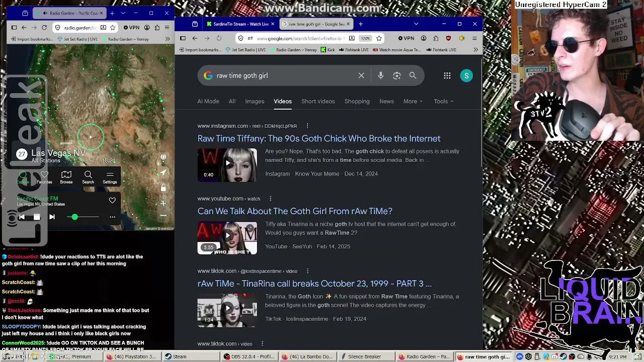The width and height of the screenshot is (644, 362).
Task: Bookmark the radio.garden page with the star
Action: tap(113, 28)
